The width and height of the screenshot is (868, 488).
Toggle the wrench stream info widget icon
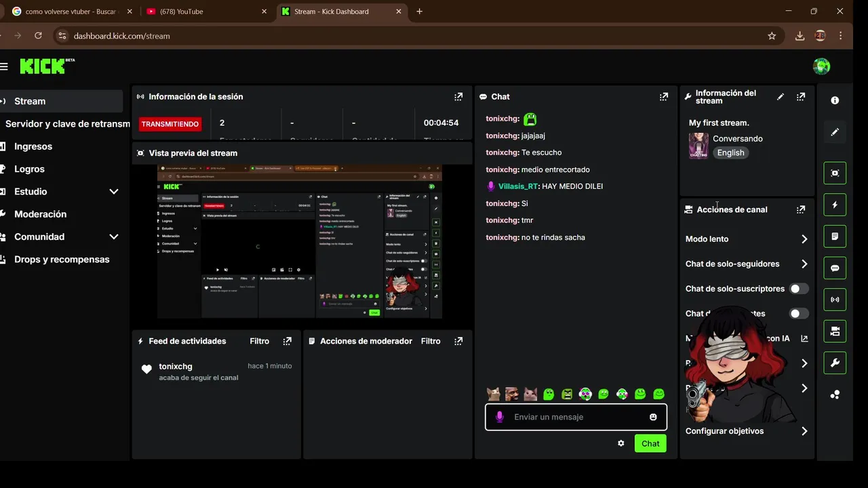click(835, 363)
